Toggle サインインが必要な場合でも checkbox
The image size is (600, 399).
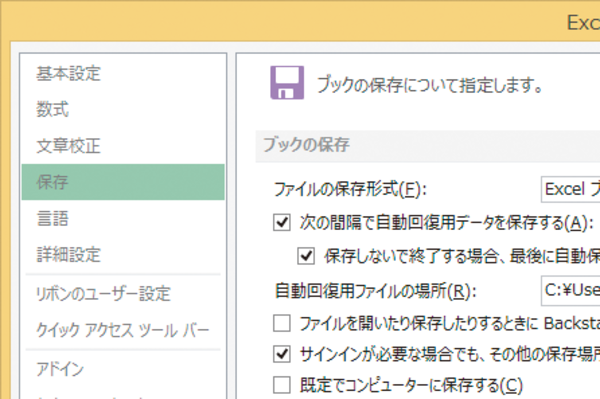[282, 354]
